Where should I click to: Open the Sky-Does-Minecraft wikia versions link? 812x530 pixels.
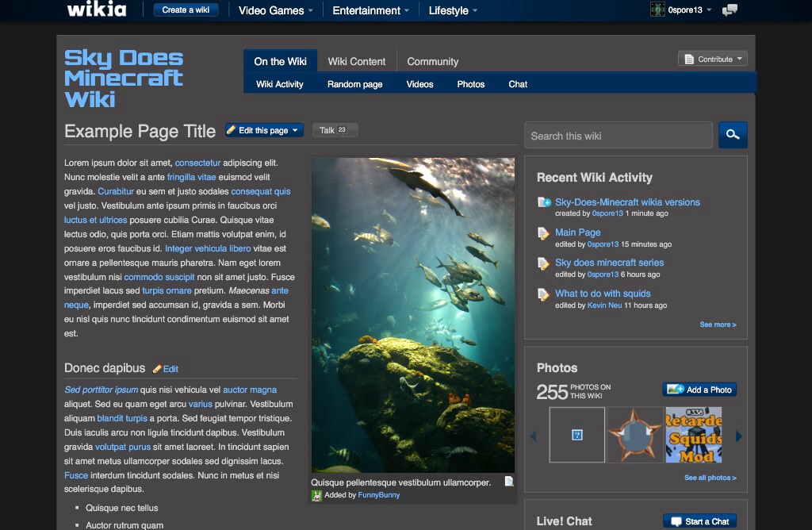point(628,202)
